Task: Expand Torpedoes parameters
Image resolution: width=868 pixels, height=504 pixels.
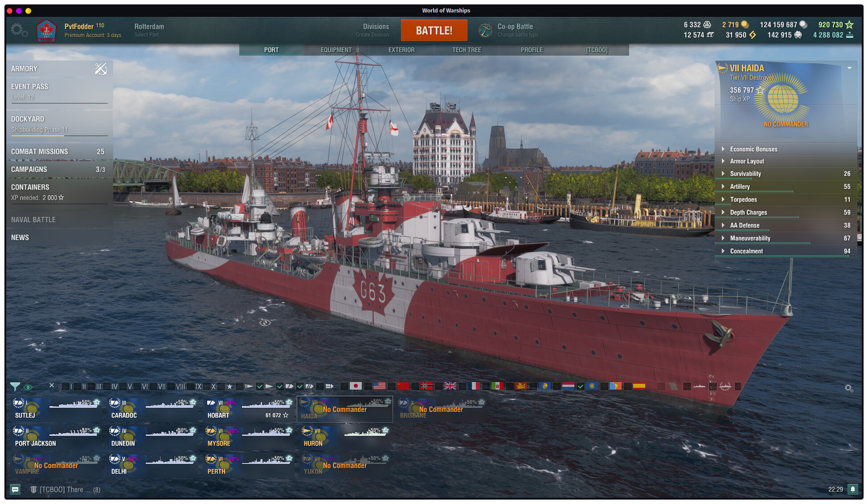Action: coord(786,199)
